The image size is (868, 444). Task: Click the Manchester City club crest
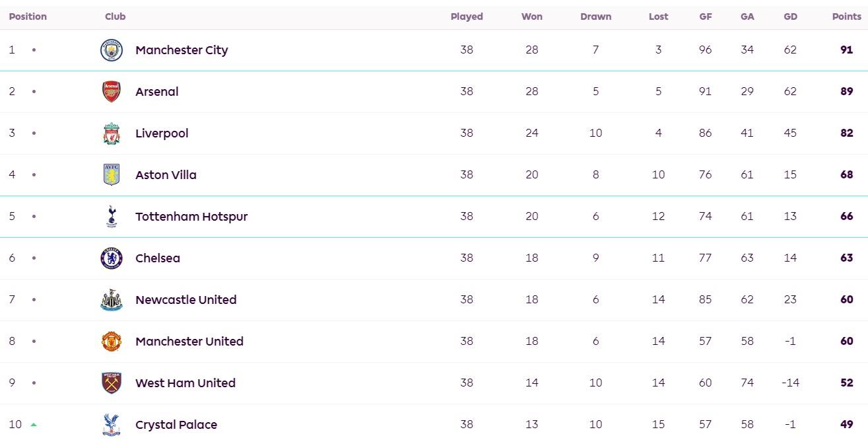click(x=112, y=50)
